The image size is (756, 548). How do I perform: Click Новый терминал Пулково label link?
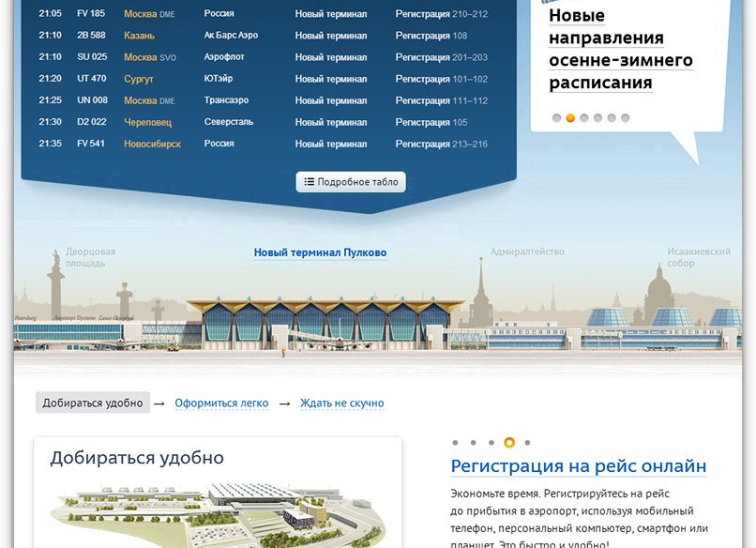320,252
